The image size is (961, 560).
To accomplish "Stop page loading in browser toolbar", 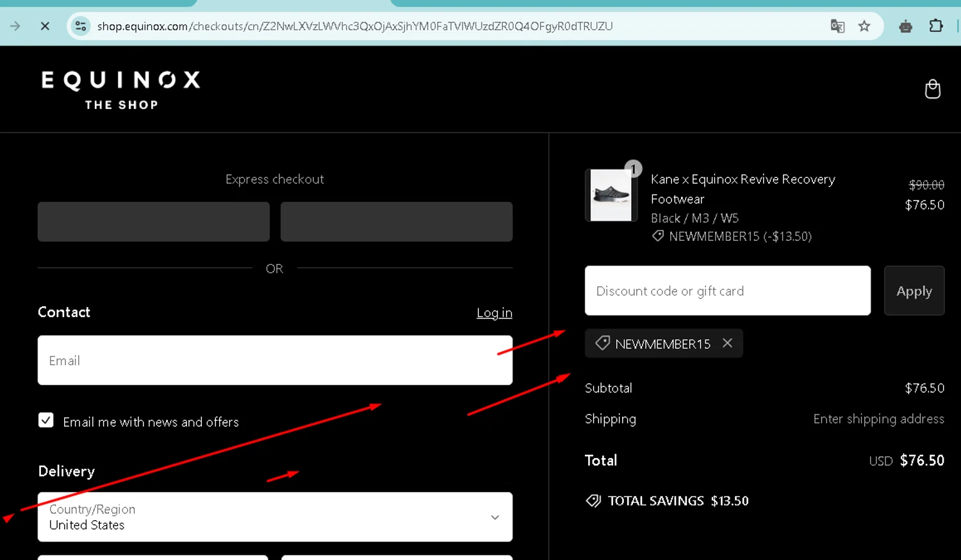I will 45,26.
